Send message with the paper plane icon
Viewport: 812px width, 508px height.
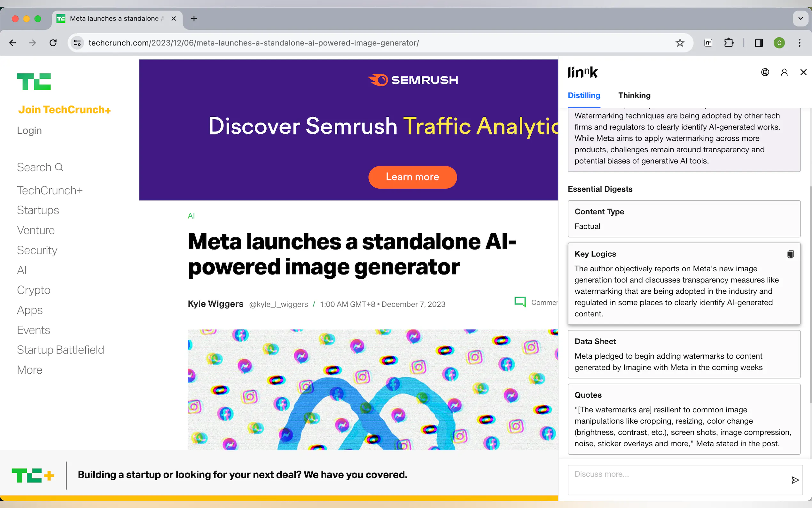pyautogui.click(x=794, y=480)
